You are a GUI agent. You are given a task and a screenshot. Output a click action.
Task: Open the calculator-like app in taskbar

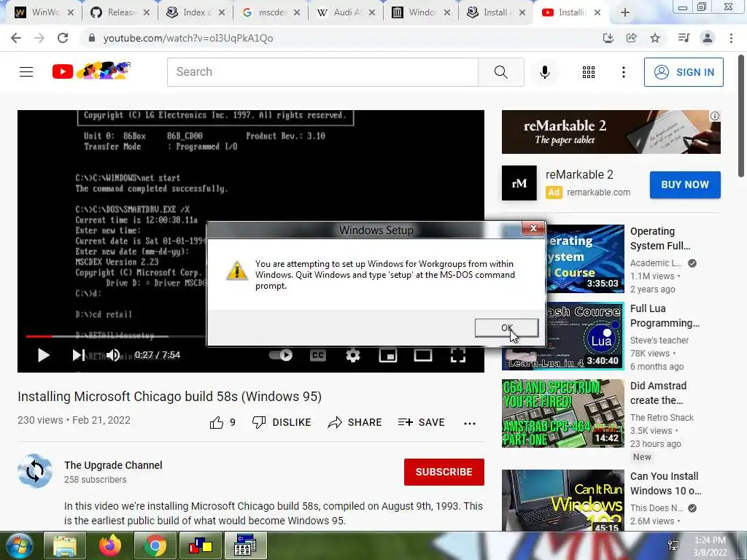[245, 545]
